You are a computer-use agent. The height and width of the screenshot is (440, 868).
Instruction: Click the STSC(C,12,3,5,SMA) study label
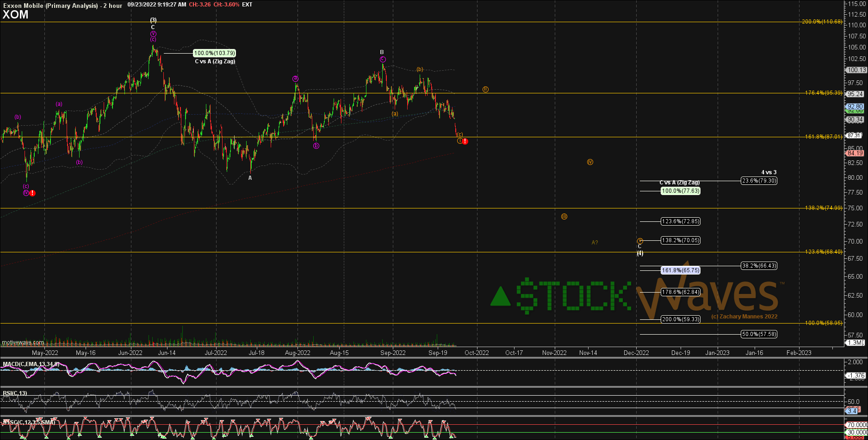(x=29, y=422)
